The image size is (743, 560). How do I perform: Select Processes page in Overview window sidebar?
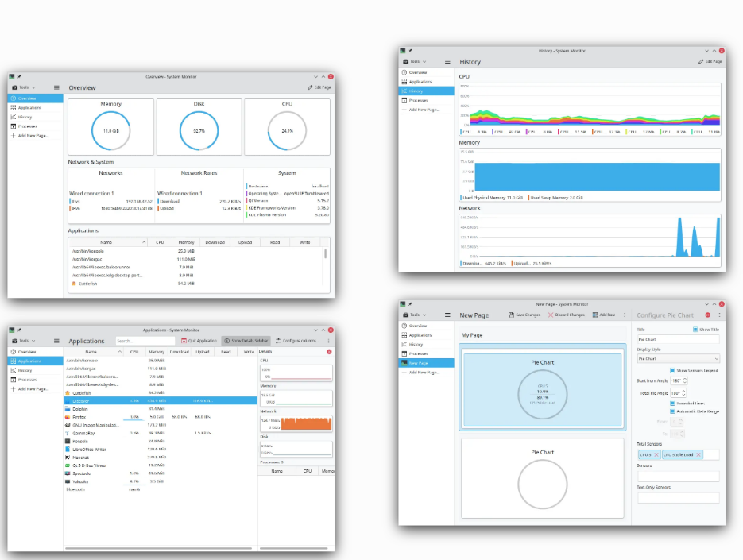point(28,126)
